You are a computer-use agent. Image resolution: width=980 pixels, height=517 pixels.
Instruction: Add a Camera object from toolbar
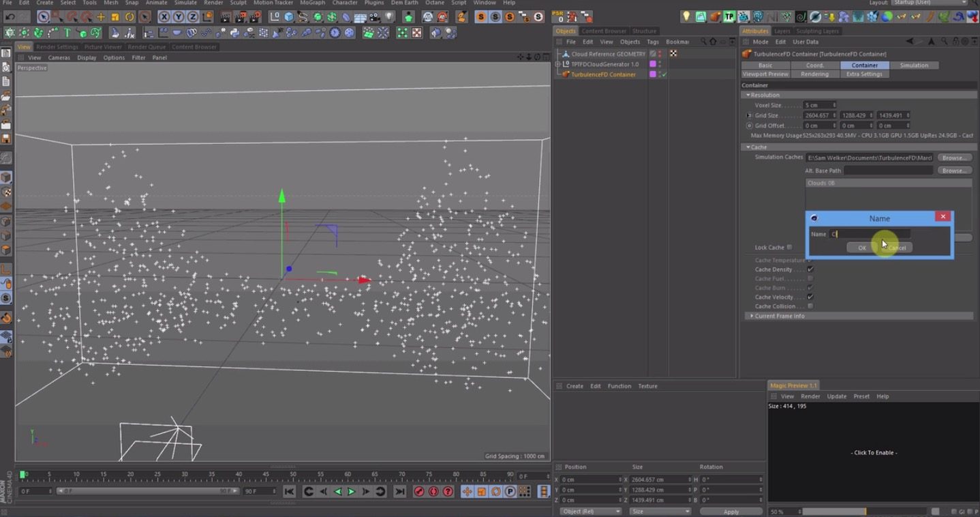(x=376, y=16)
